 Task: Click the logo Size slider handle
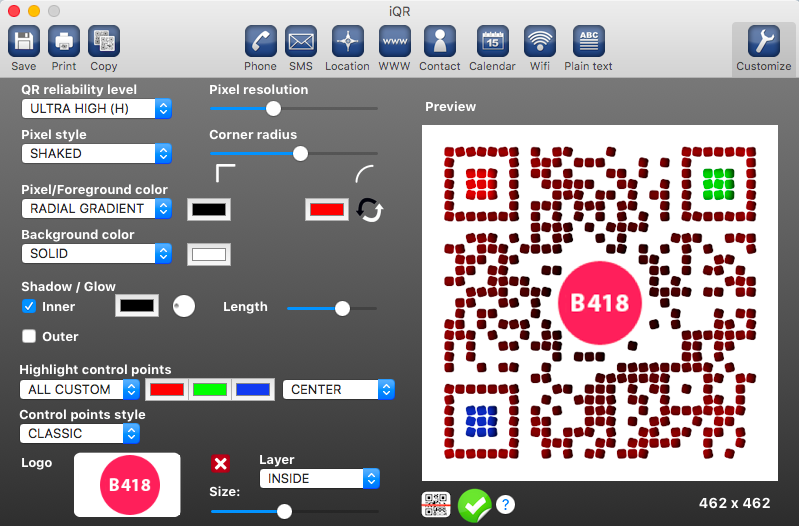tap(284, 511)
